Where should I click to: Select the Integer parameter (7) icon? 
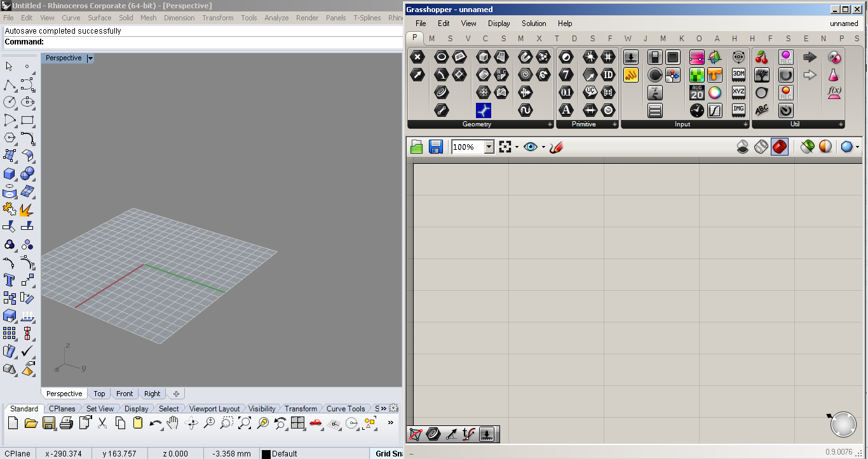pos(566,75)
